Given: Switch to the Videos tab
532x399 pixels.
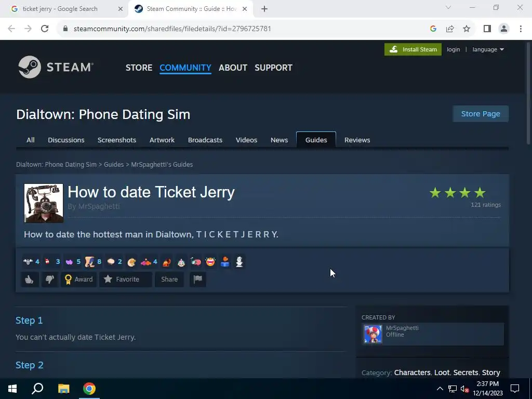Looking at the screenshot, I should coord(246,140).
